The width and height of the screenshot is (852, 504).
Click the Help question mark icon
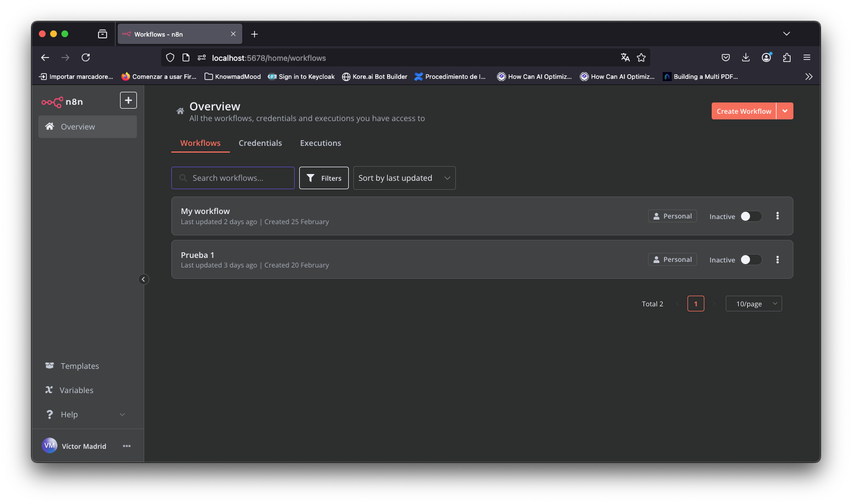[50, 414]
